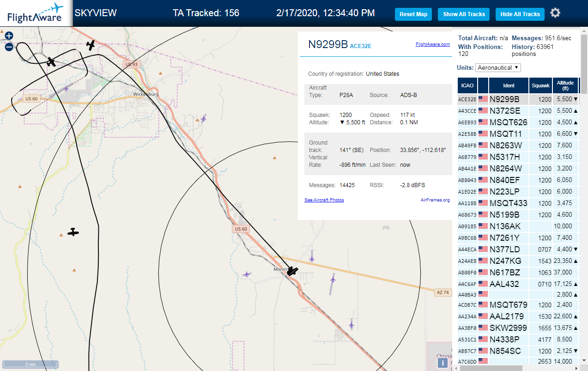
Task: Click the ACE32E hex code in panel header
Action: pos(361,46)
